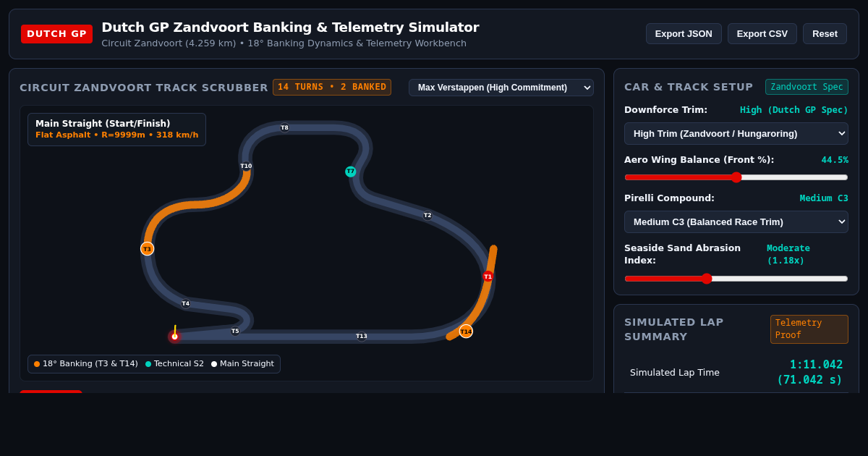Click the High (Dutch GP Spec) value

point(794,110)
